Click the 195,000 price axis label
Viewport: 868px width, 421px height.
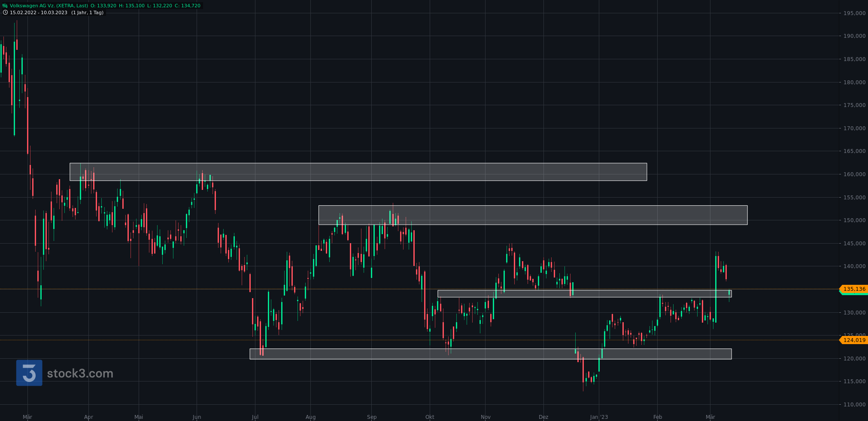(854, 13)
